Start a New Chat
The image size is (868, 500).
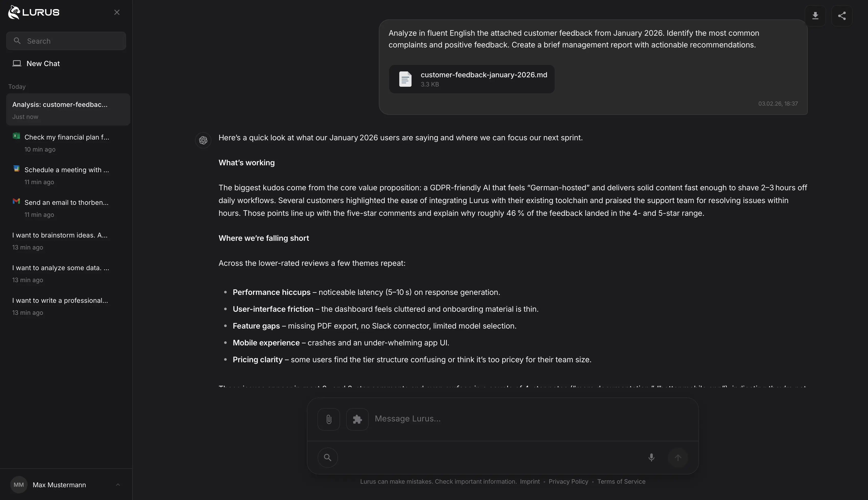coord(43,64)
